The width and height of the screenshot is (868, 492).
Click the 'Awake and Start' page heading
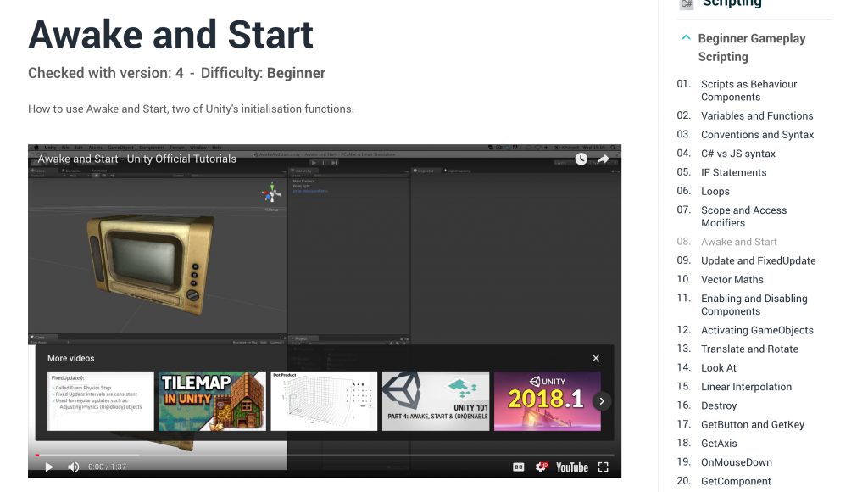170,34
